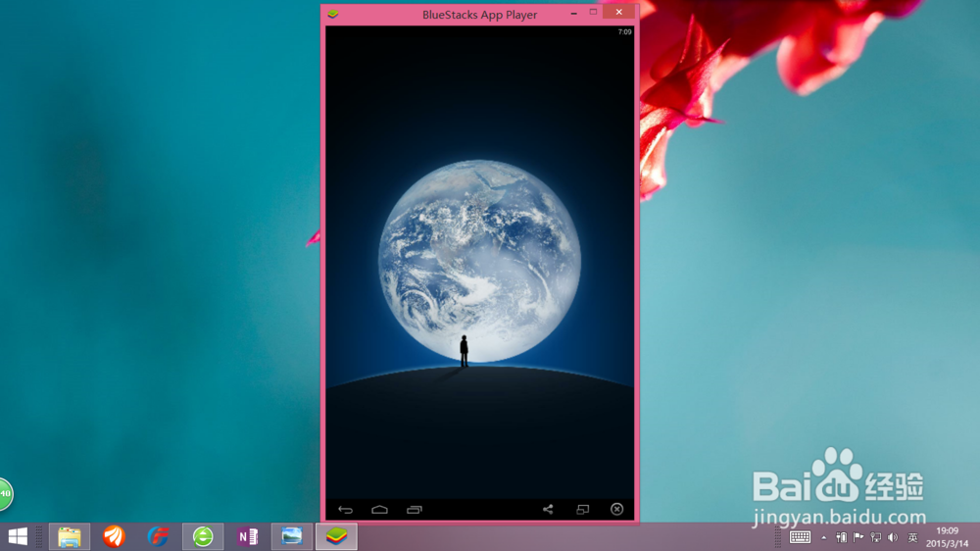Image resolution: width=980 pixels, height=551 pixels.
Task: Open the green 360 browser taskbar icon
Action: point(203,536)
